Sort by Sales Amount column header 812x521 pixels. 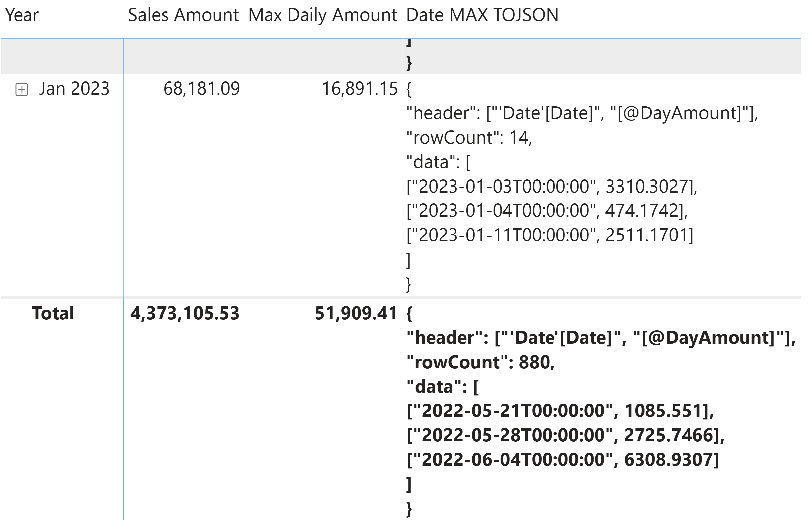pyautogui.click(x=183, y=15)
